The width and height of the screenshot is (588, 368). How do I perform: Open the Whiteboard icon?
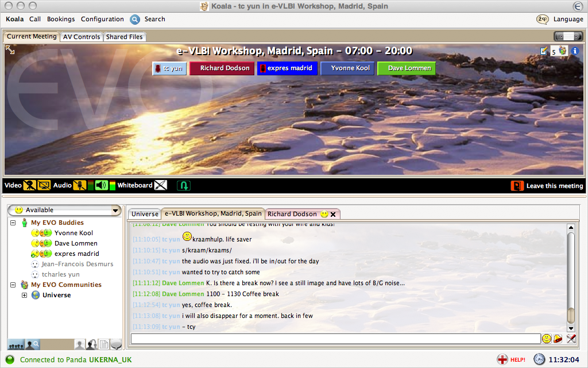(161, 185)
